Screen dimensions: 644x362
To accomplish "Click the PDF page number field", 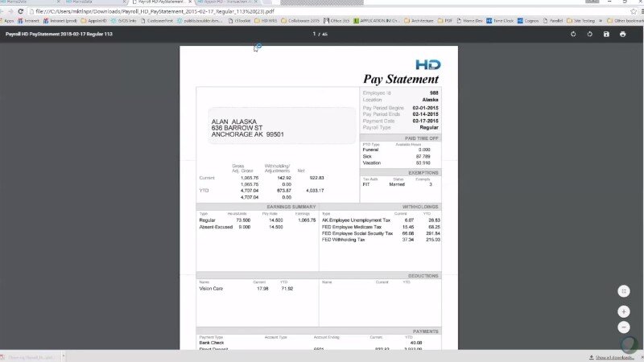I will point(315,35).
